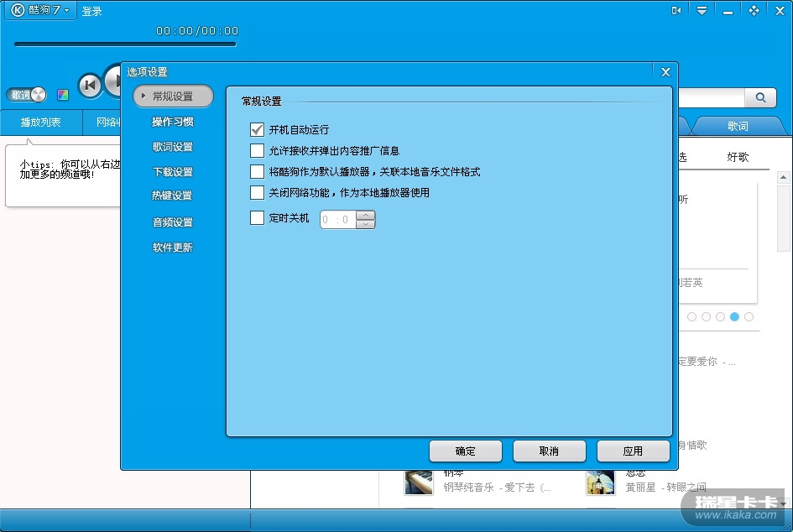This screenshot has height=532, width=793.
Task: Increase shutdown timer with up arrow
Action: click(366, 215)
